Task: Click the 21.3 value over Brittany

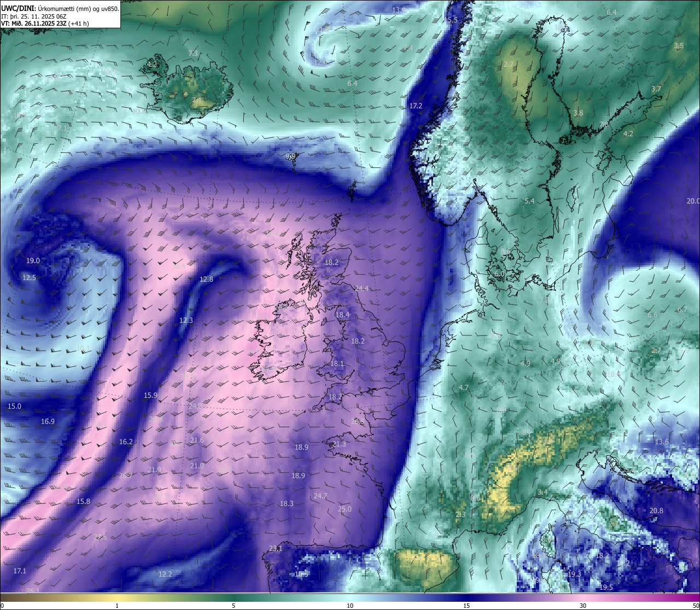Action: (x=339, y=444)
